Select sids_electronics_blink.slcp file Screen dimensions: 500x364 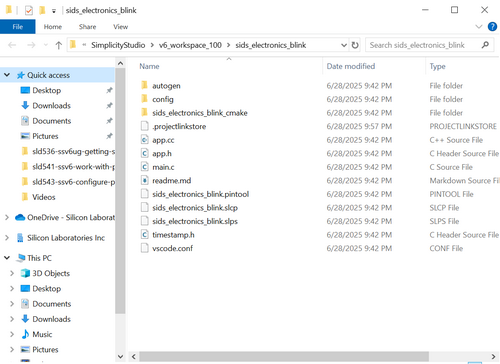coord(195,208)
